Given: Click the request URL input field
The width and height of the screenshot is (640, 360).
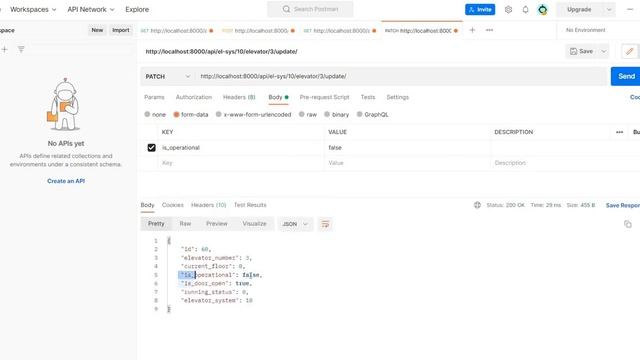Looking at the screenshot, I should tap(402, 76).
